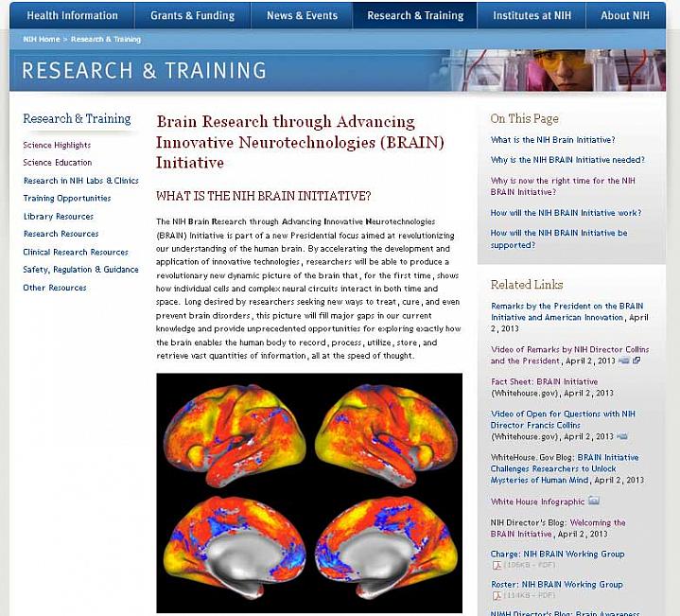The height and width of the screenshot is (616, 680).
Task: Click video icon after Collins and the President remarks
Action: click(623, 361)
